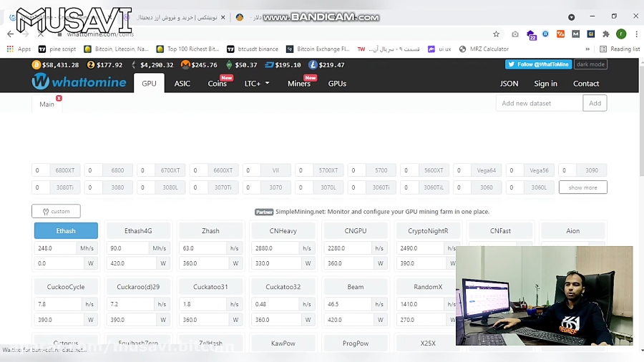Click show more GPUs button
644x362 pixels.
click(582, 187)
